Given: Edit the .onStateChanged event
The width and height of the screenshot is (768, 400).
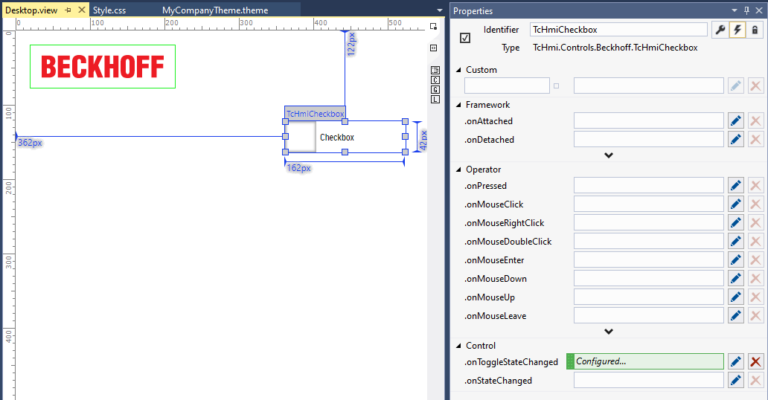Looking at the screenshot, I should 736,380.
